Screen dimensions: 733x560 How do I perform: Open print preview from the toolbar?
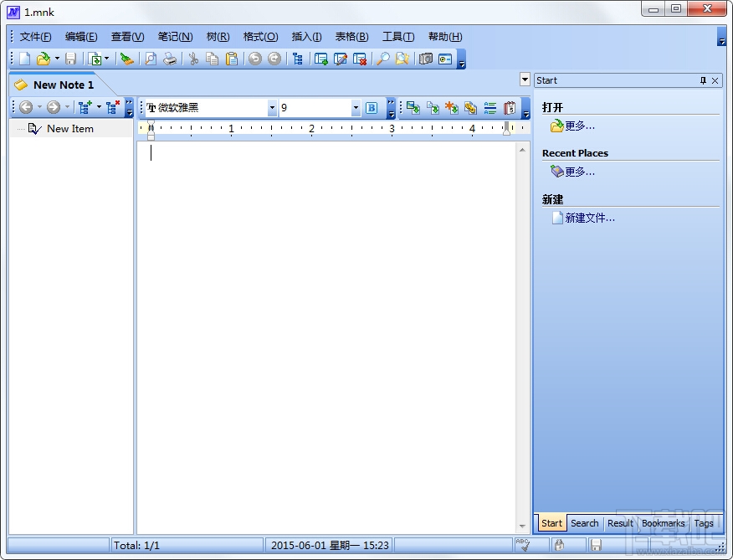pos(151,59)
